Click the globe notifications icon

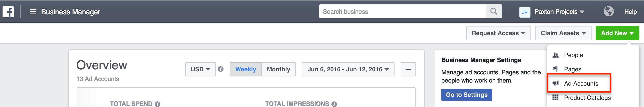click(609, 11)
